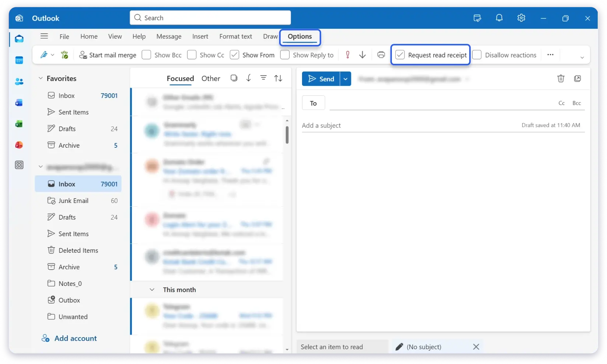Send the email
Image resolution: width=607 pixels, height=364 pixels.
coord(321,79)
